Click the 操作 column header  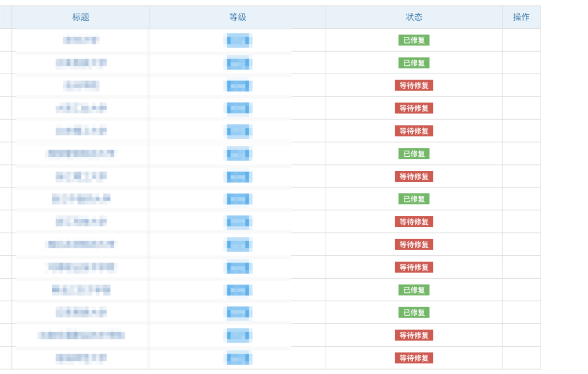click(x=521, y=17)
